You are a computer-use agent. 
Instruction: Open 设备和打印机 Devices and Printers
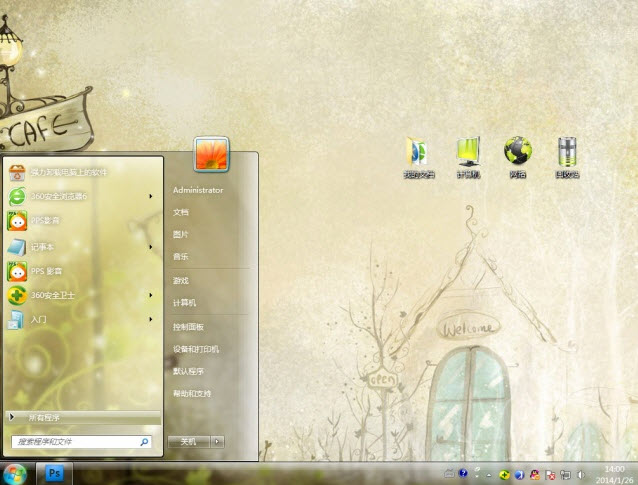pos(196,349)
